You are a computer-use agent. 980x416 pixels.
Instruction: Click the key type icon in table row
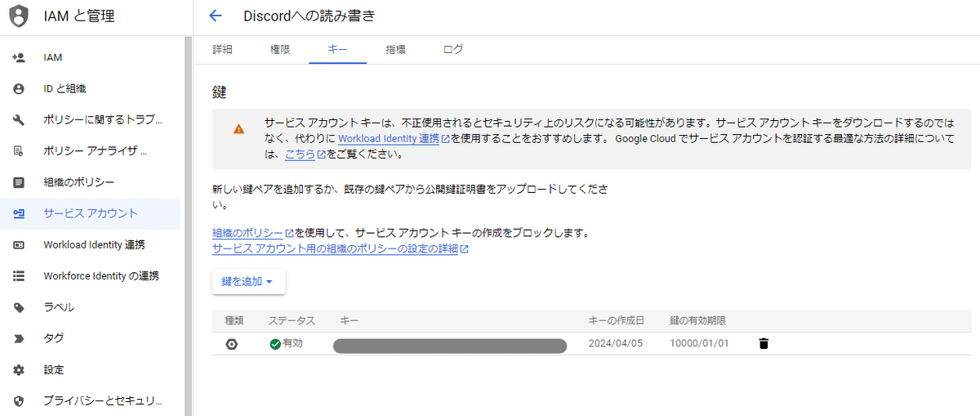[232, 344]
